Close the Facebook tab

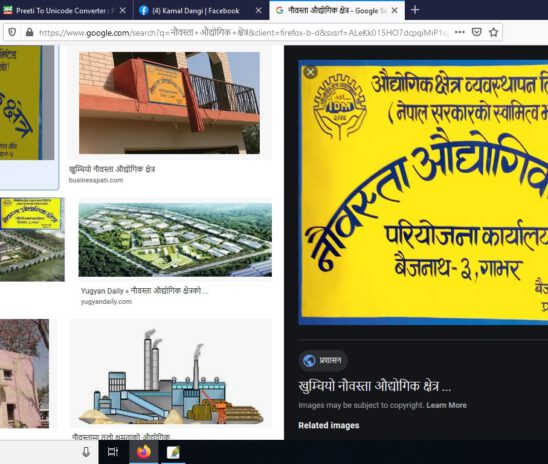(x=259, y=11)
